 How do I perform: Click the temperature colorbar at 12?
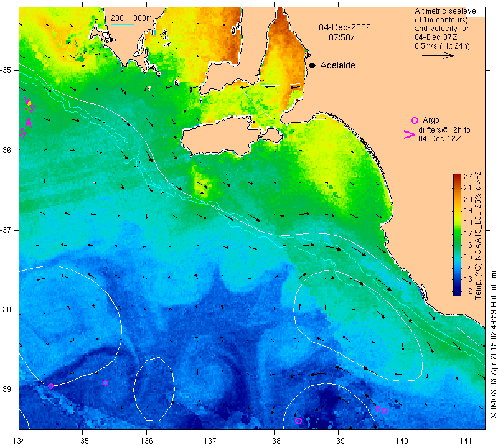click(457, 291)
